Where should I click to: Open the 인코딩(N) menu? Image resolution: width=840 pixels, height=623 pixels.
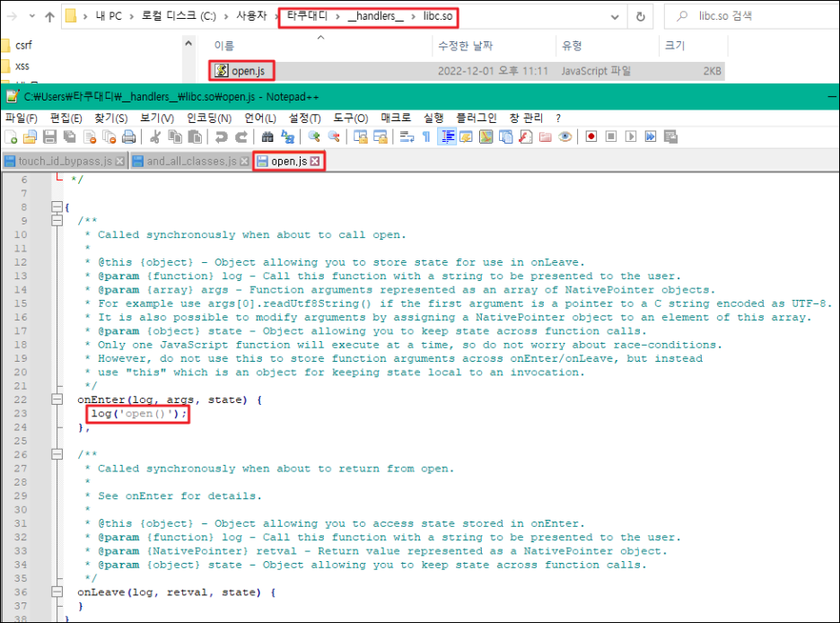coord(209,118)
